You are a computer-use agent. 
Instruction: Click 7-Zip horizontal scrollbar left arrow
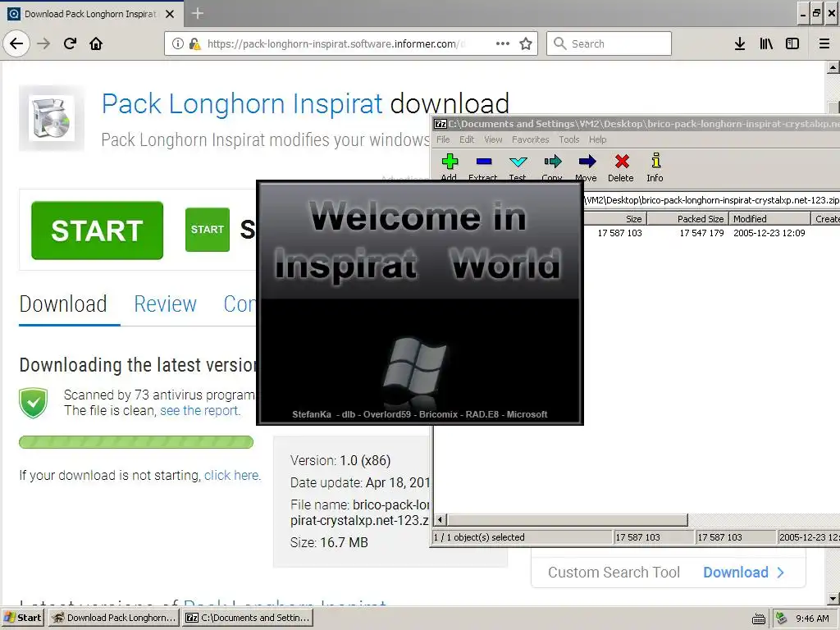click(441, 519)
